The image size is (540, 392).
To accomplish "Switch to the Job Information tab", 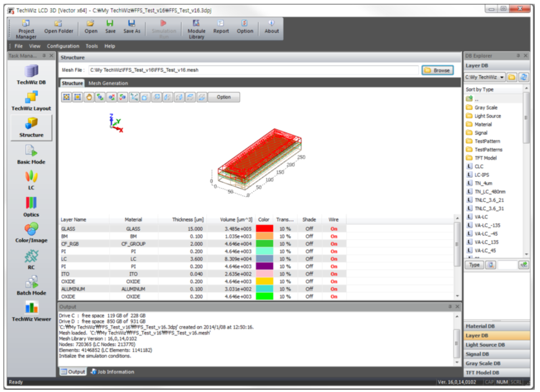I will (x=112, y=372).
